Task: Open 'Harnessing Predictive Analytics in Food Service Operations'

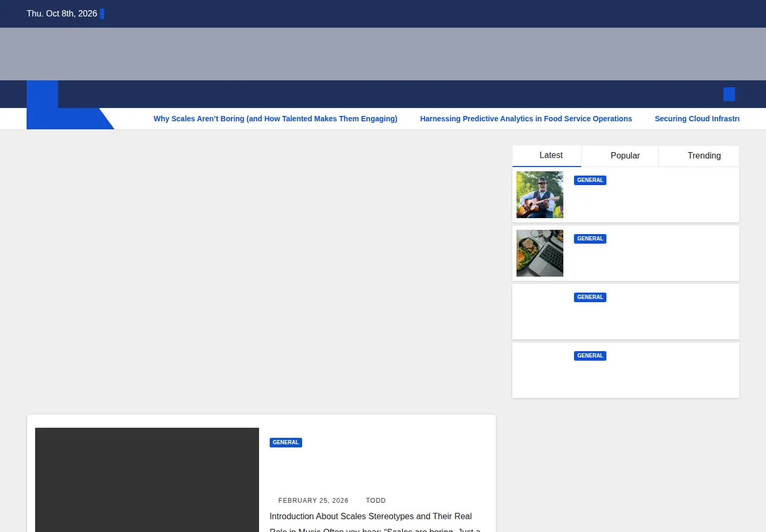Action: click(526, 119)
